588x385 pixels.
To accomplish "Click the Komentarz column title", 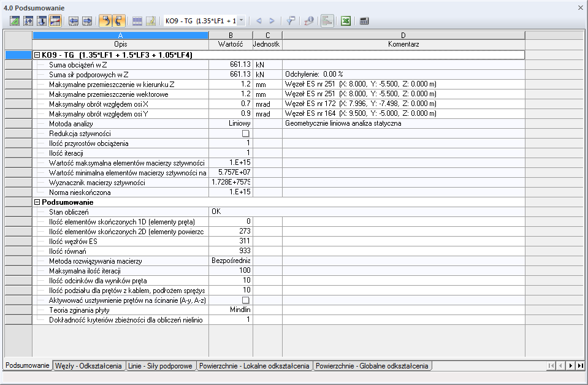I will point(403,44).
